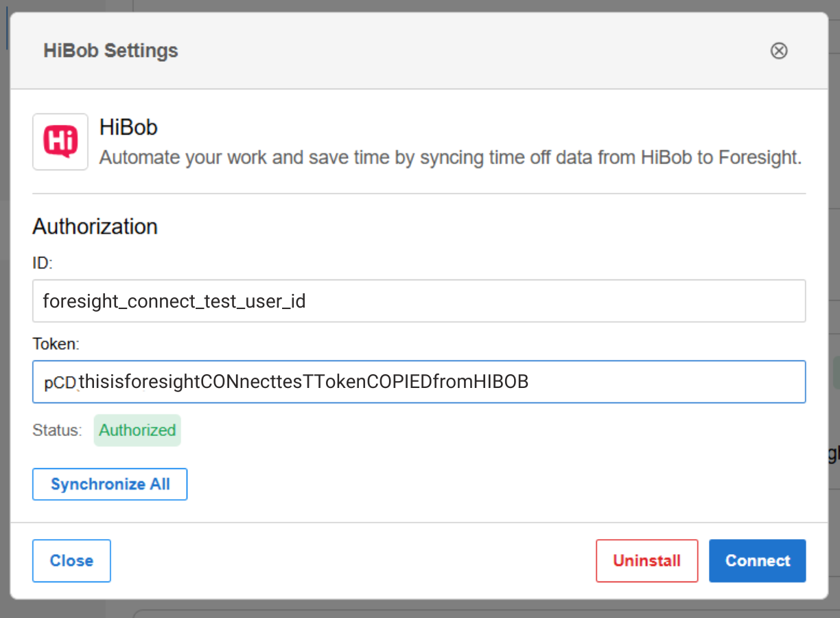Screen dimensions: 840x618
Task: Click the HiBob Settings dialog title
Action: [x=110, y=51]
